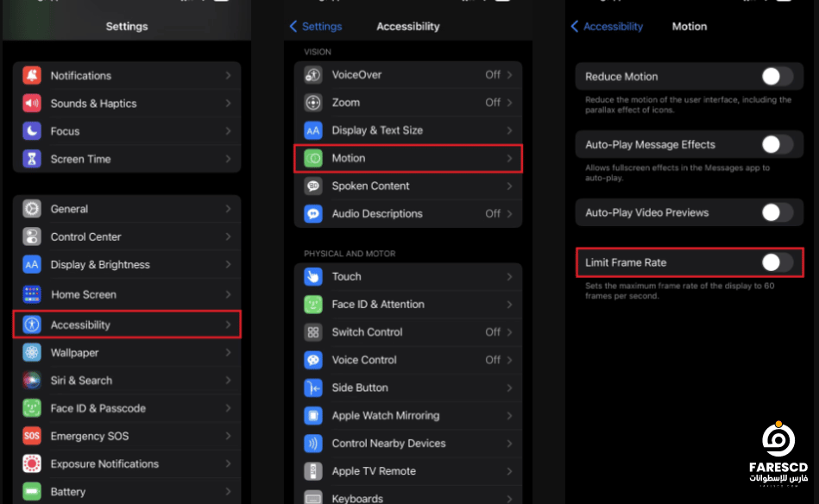This screenshot has width=819, height=504.
Task: Tap the Touch hand icon
Action: point(313,276)
